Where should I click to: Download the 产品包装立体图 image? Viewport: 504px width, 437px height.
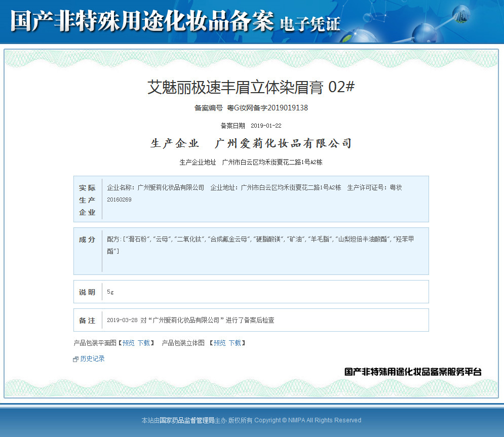tap(235, 343)
